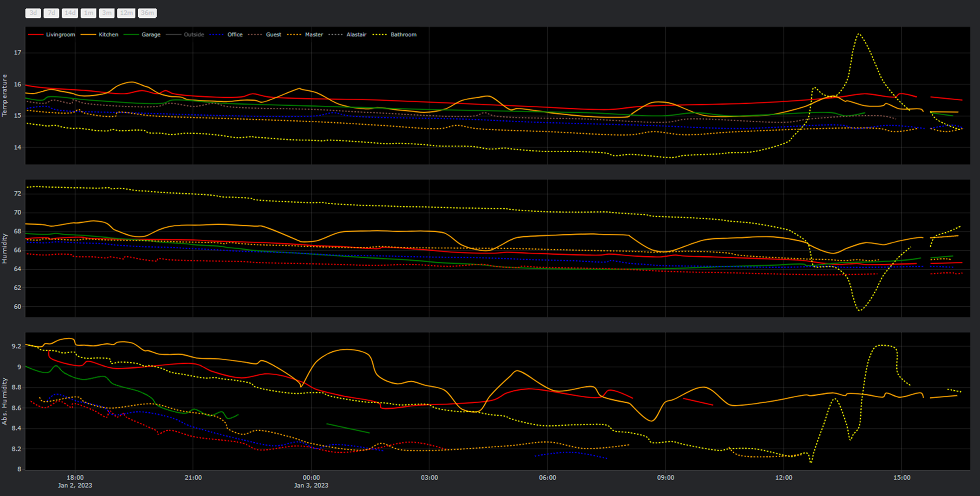Click the Abs. Humidity axis title
The height and width of the screenshot is (496, 980).
pos(5,399)
